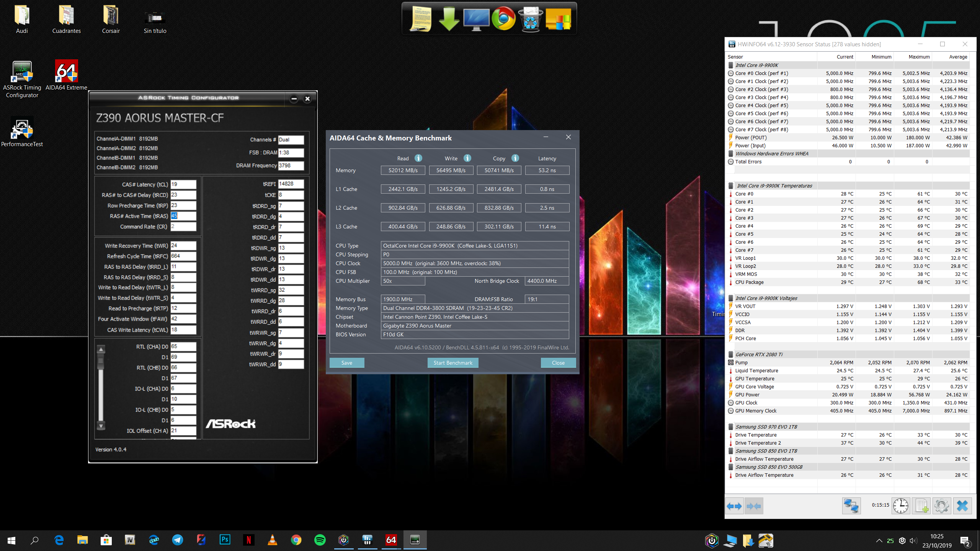Click Write info icon in AIDA64 benchmark

[x=467, y=158]
